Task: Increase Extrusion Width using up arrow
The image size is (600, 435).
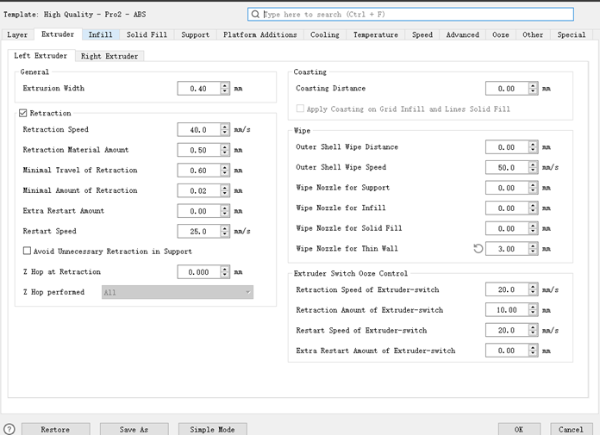Action: coord(226,85)
